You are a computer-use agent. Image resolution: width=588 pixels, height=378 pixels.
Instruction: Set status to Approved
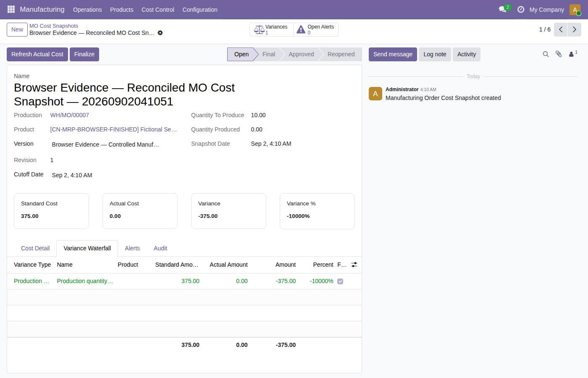tap(301, 54)
